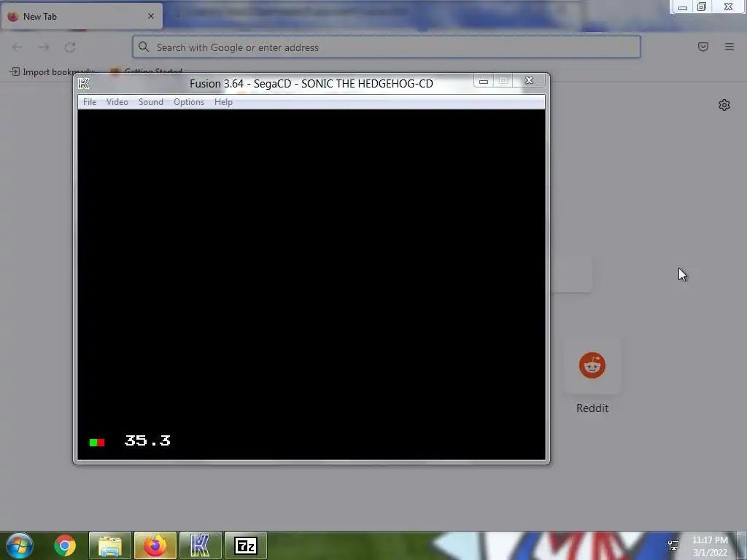Viewport: 747px width, 560px height.
Task: Click Import bookmarks in bookmarks toolbar
Action: coord(53,72)
